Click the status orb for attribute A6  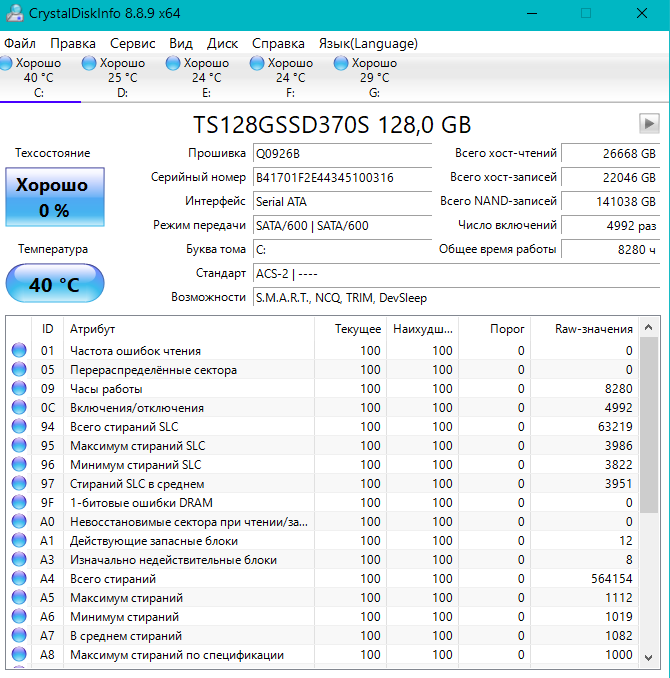(x=19, y=617)
